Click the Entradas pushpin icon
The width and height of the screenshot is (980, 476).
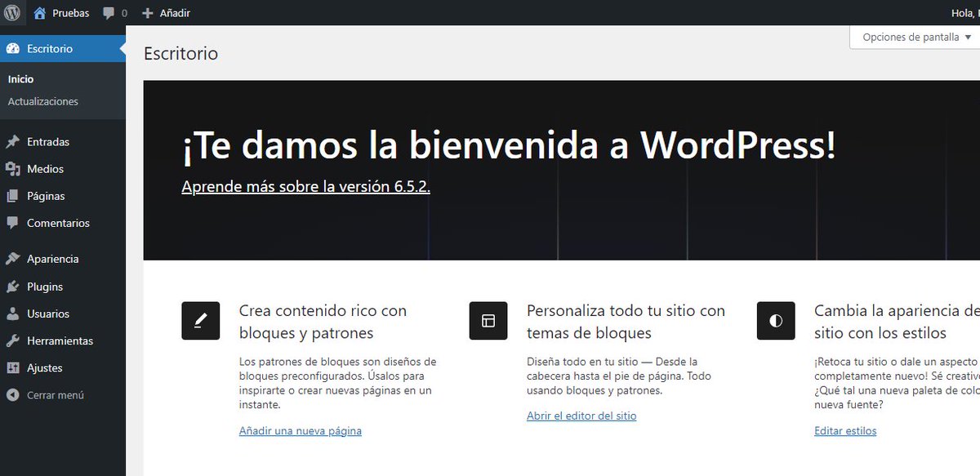point(12,141)
